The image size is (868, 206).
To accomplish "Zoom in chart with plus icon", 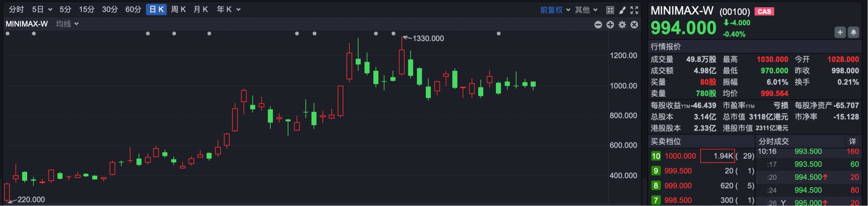I will pyautogui.click(x=610, y=24).
